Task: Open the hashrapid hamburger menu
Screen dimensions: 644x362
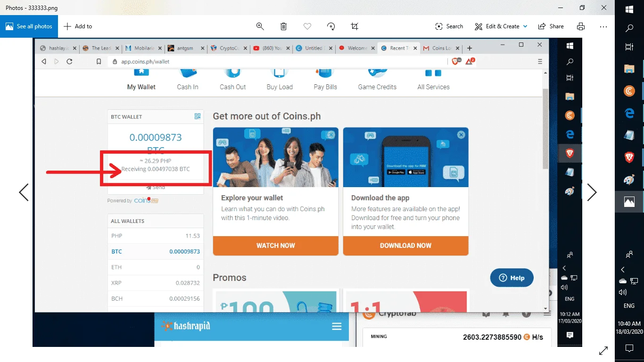Action: click(337, 327)
